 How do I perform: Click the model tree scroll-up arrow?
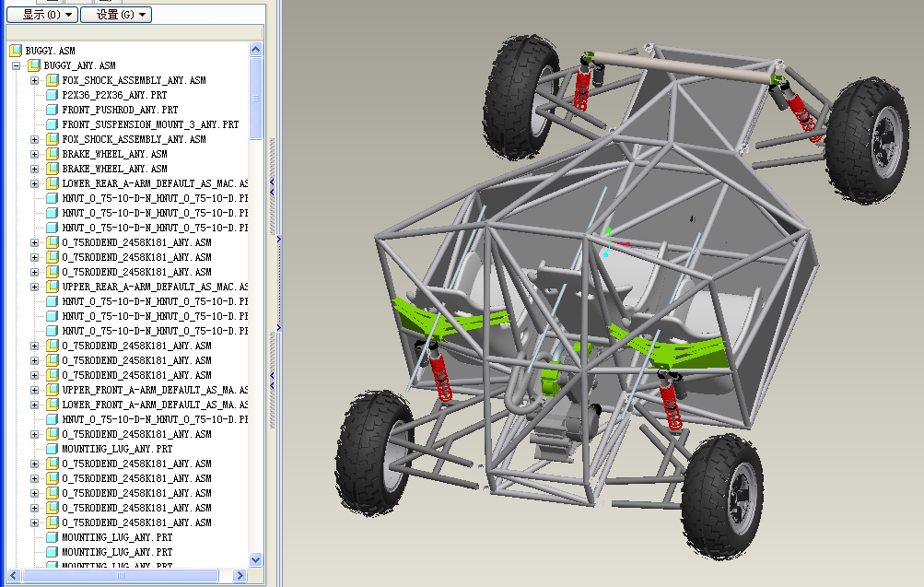click(x=256, y=50)
